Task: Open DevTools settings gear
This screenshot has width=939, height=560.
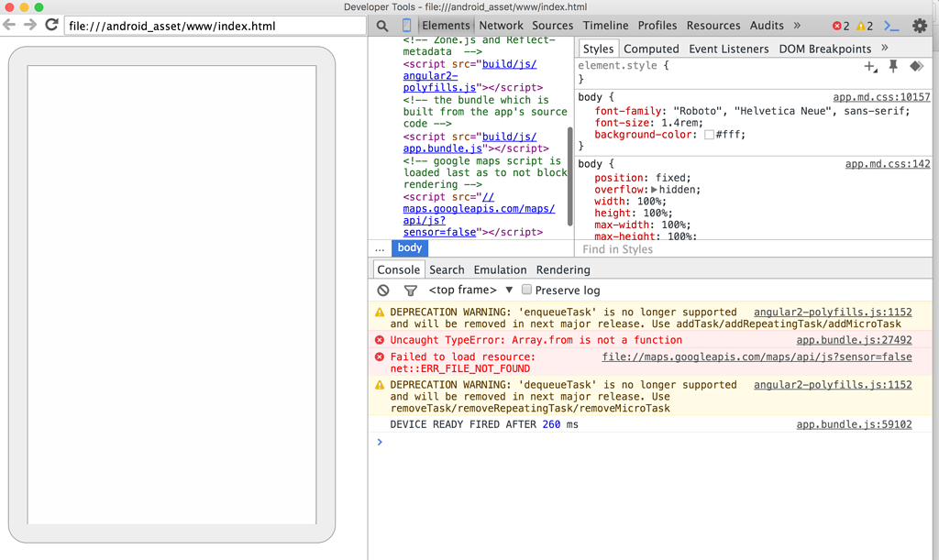Action: [x=920, y=26]
